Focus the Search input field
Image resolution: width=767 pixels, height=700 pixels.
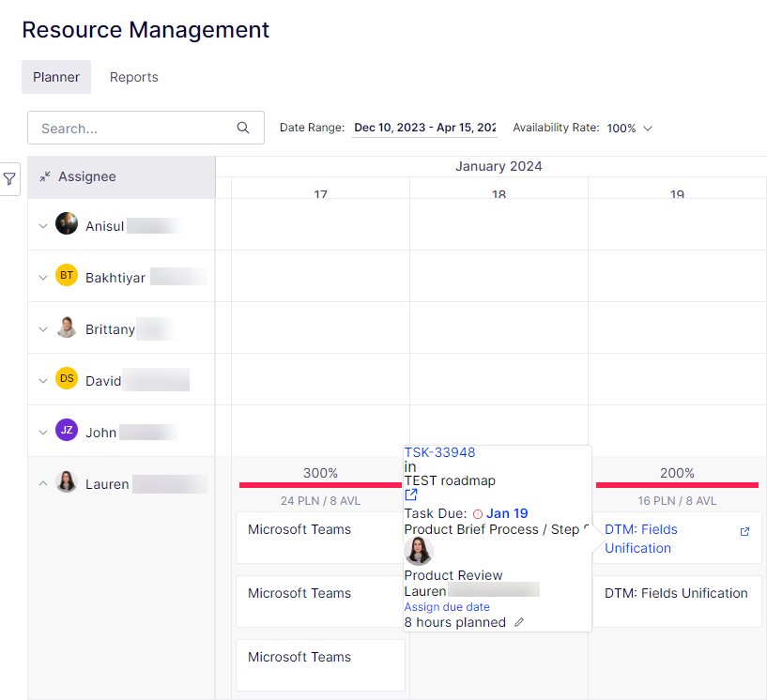(x=146, y=128)
